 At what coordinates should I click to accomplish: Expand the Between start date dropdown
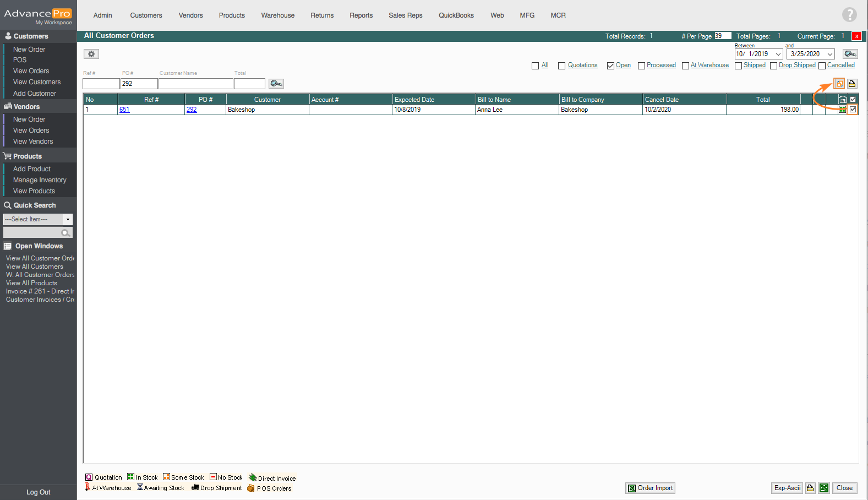[778, 54]
